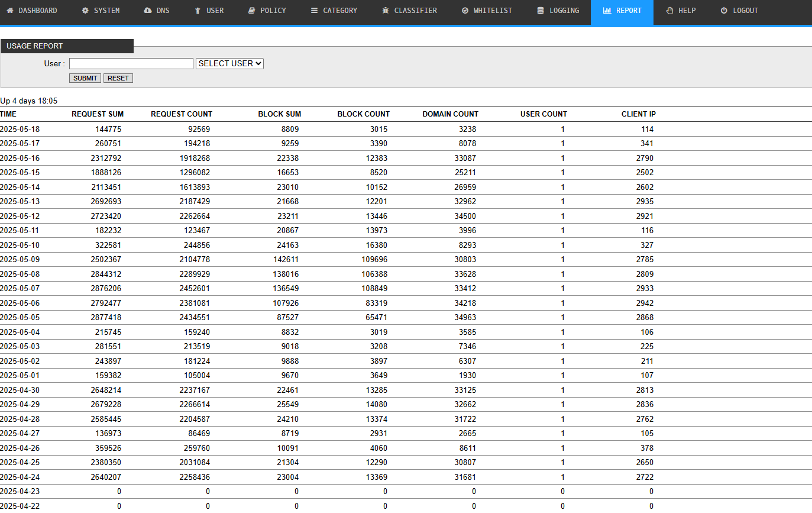Click the Classifier bug icon
Viewport: 812px width, 513px height.
click(386, 11)
